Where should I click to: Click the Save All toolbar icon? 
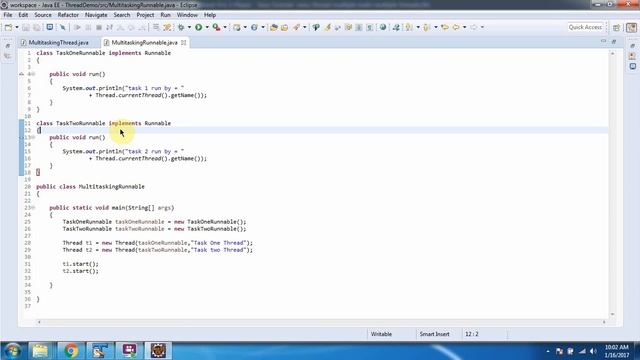click(36, 27)
